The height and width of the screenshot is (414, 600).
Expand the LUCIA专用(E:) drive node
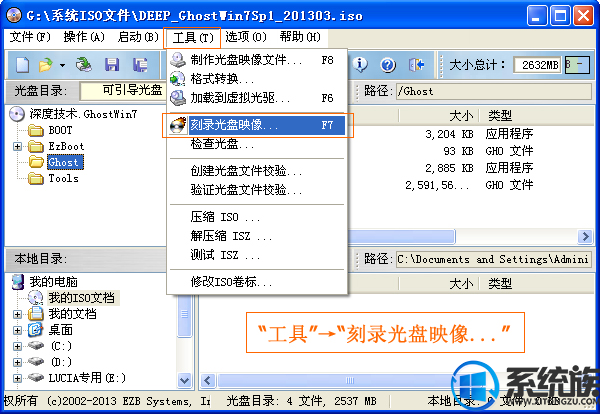(17, 378)
